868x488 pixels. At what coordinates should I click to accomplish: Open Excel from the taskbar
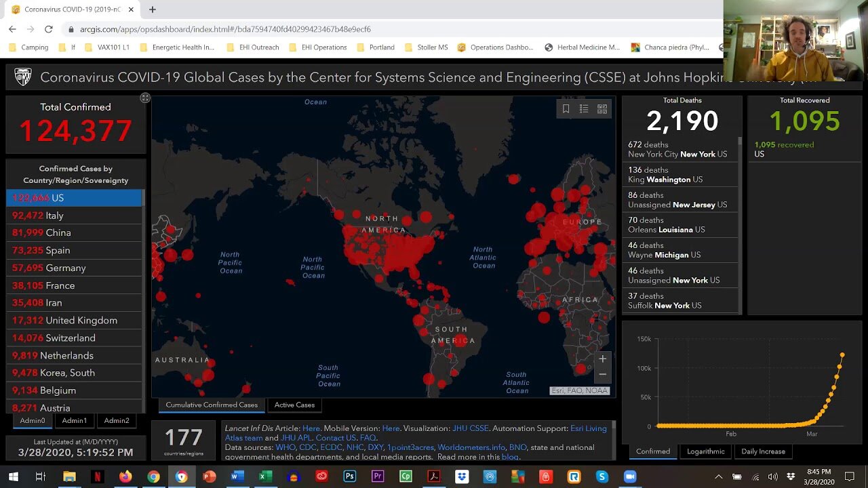[x=265, y=476]
